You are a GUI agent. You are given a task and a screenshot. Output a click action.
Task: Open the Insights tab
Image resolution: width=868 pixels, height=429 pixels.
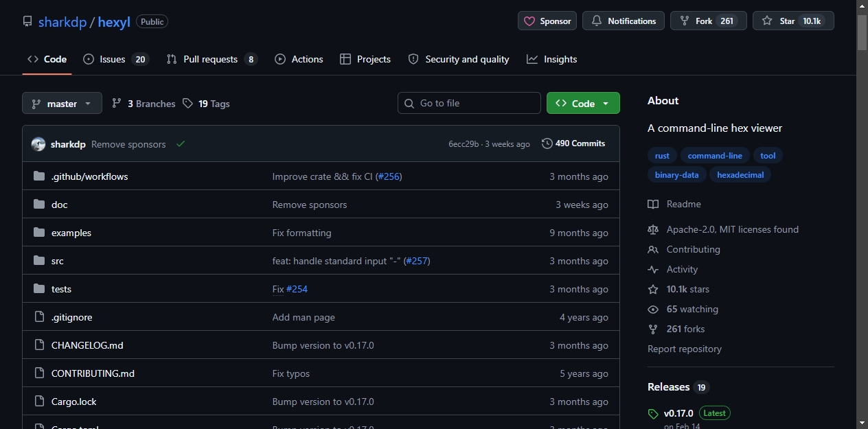[x=552, y=59]
